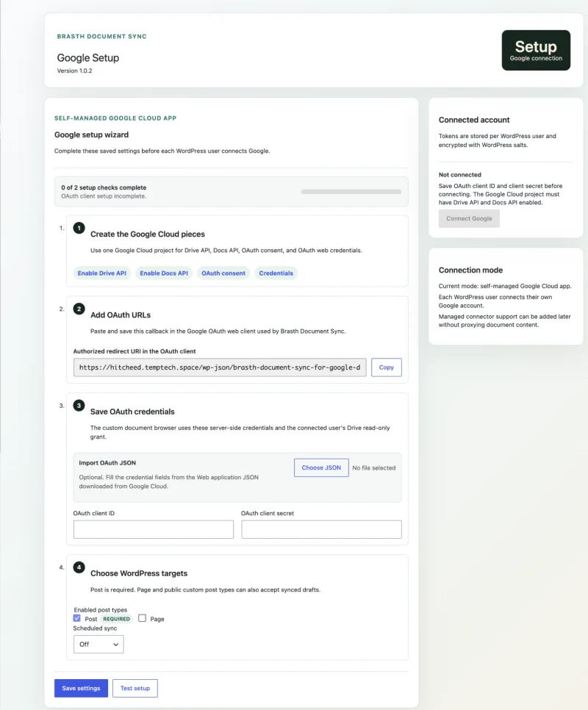
Task: Click the authorized redirect URI field
Action: (x=220, y=367)
